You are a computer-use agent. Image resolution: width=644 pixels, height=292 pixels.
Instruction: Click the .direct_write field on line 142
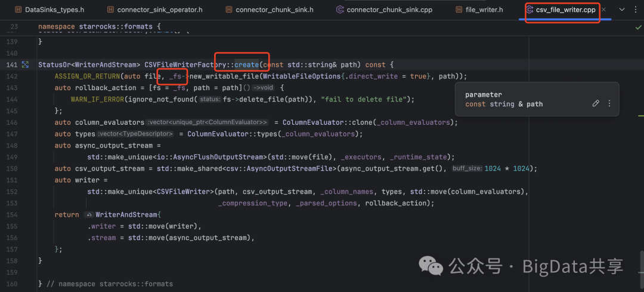click(370, 76)
